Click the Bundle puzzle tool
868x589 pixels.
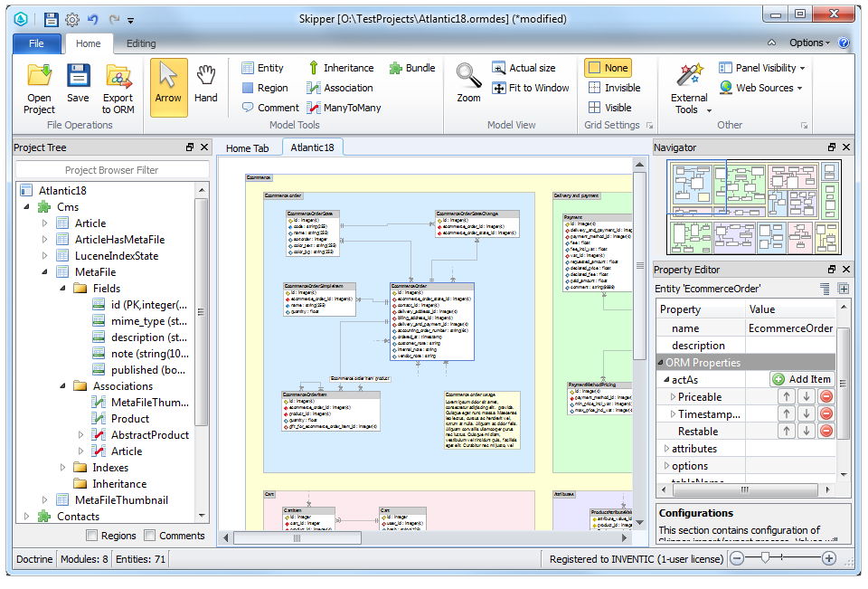(412, 68)
